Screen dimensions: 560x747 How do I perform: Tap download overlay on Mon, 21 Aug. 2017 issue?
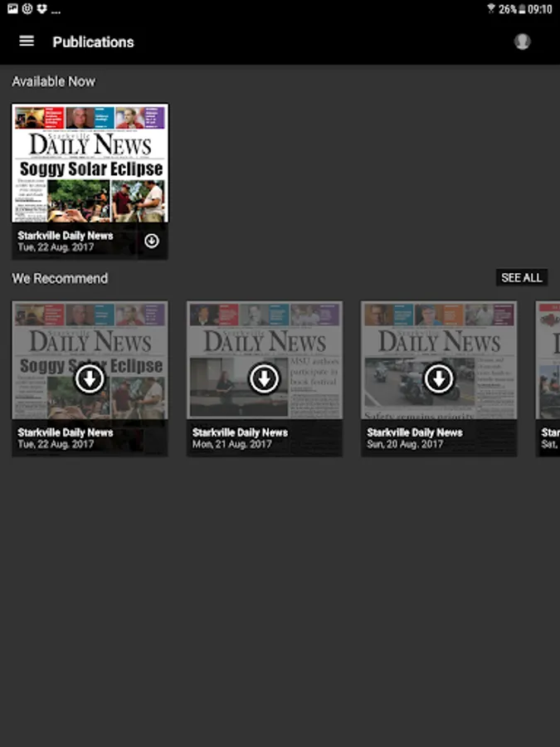tap(264, 378)
